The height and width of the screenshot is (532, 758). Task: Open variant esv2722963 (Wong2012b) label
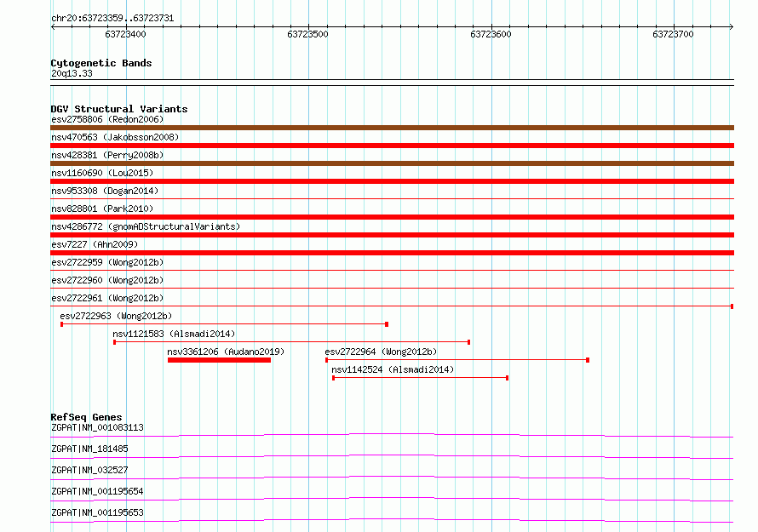pos(116,316)
